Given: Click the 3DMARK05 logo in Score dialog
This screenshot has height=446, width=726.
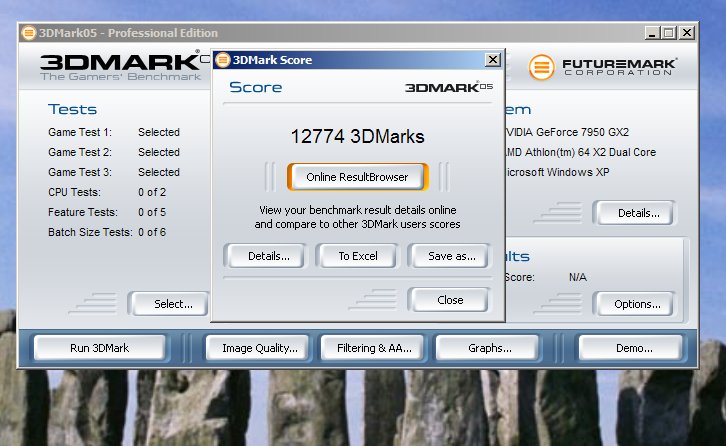Looking at the screenshot, I should point(449,87).
